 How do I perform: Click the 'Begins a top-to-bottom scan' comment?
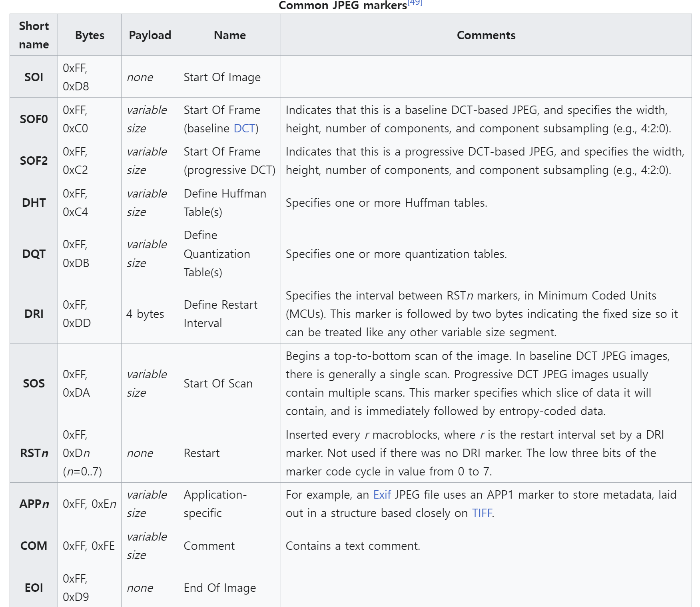point(486,383)
